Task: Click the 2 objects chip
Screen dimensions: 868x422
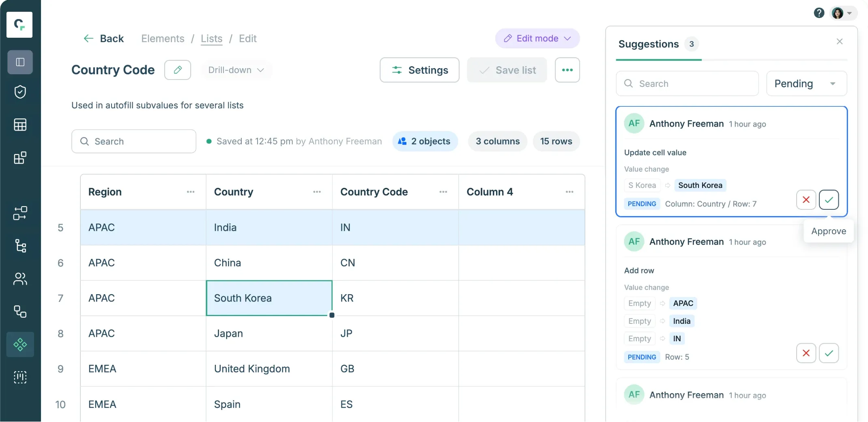Action: 425,141
